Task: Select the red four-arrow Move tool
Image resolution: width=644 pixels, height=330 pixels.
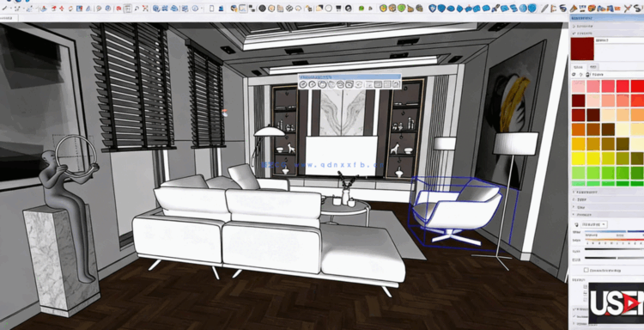Action: tap(62, 9)
